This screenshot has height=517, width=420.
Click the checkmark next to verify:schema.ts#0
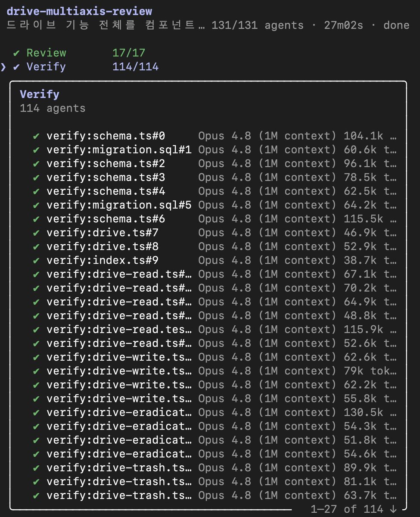pos(37,136)
